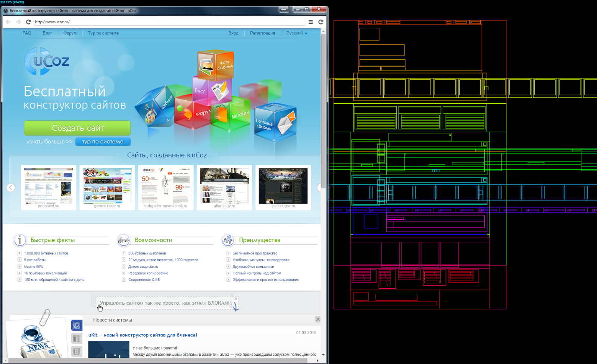Click the news panel newspaper and coffee image
The image size is (597, 364).
click(x=37, y=338)
